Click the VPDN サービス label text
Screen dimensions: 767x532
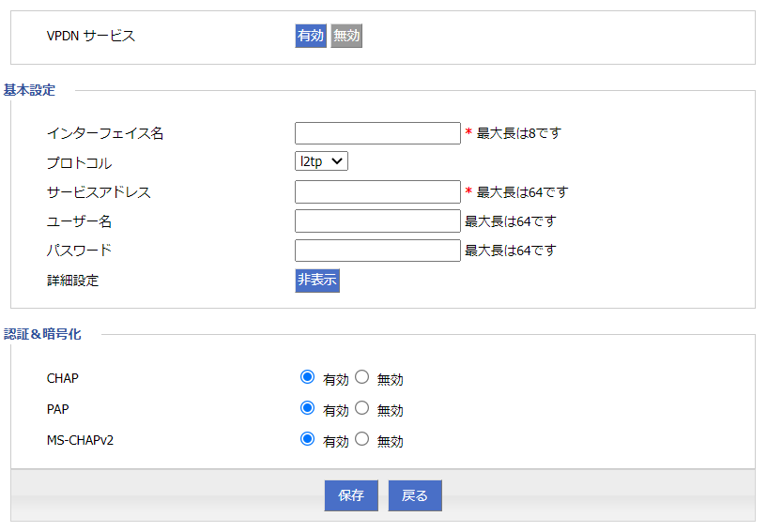91,36
